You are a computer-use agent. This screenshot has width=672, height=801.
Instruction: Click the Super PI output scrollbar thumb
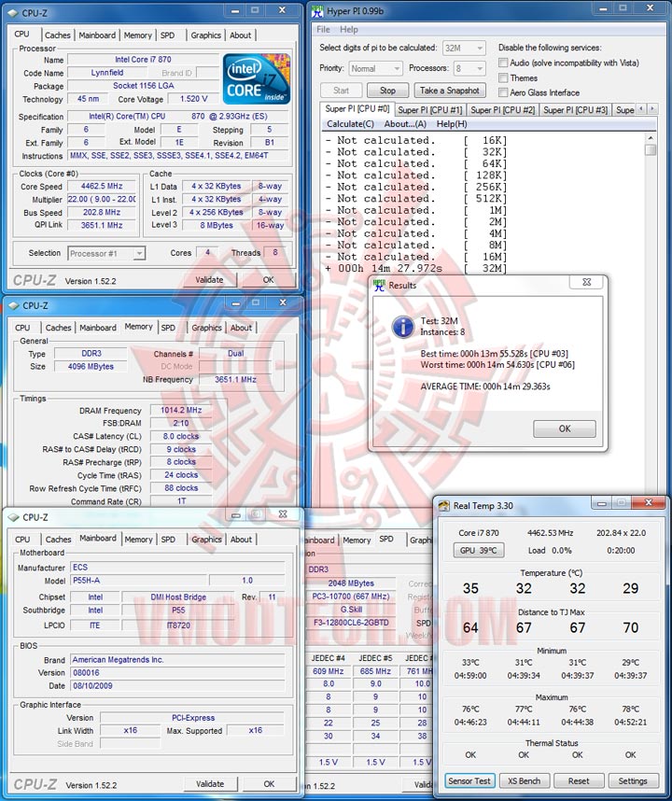650,149
